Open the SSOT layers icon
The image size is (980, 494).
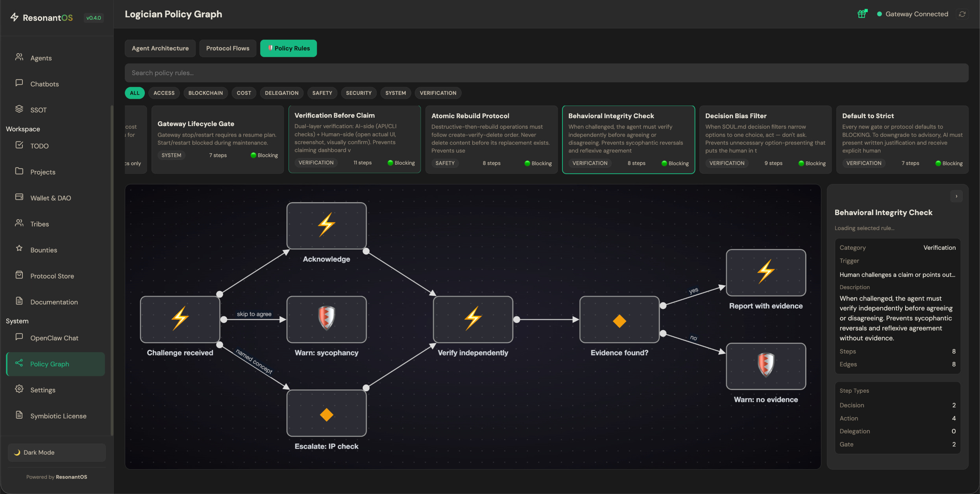(19, 109)
